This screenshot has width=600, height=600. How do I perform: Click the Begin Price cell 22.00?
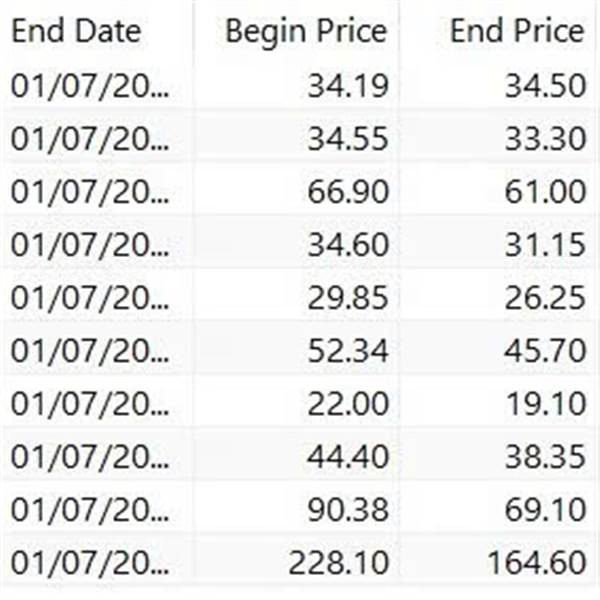tap(348, 404)
